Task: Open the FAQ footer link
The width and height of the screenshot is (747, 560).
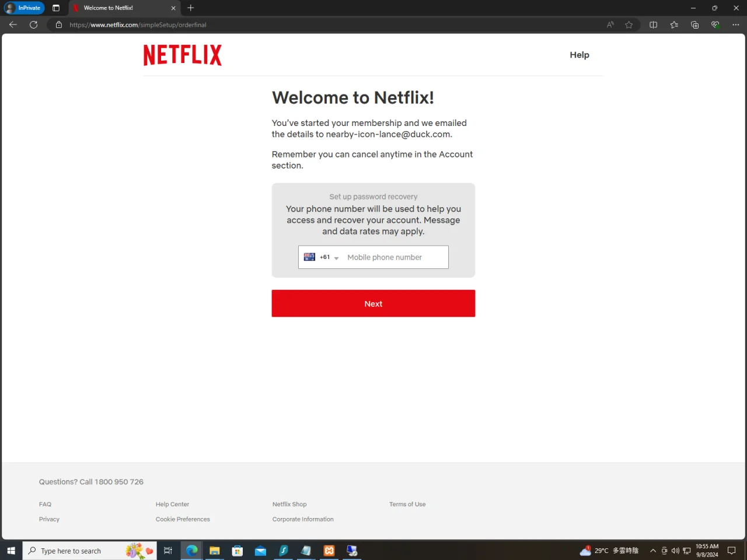Action: pos(45,504)
